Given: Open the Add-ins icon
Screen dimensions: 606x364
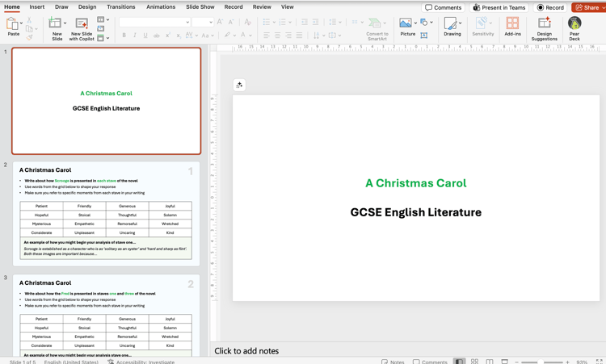Looking at the screenshot, I should (x=512, y=24).
